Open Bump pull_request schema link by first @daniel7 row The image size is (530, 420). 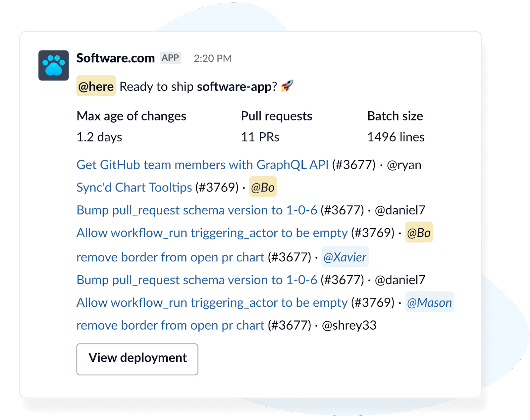click(197, 210)
